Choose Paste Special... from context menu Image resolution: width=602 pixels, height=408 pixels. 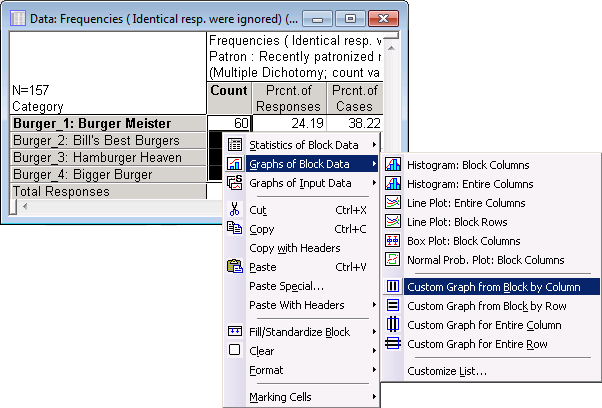click(x=286, y=286)
